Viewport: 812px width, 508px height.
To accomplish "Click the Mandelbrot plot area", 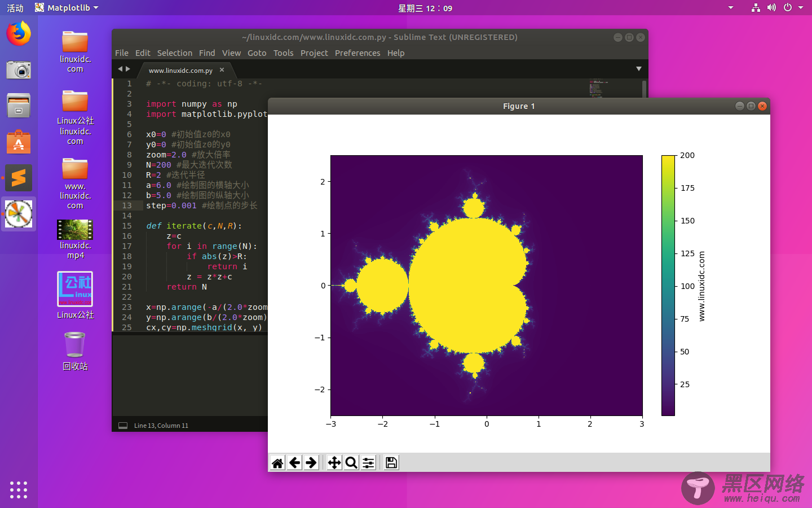I will (487, 285).
